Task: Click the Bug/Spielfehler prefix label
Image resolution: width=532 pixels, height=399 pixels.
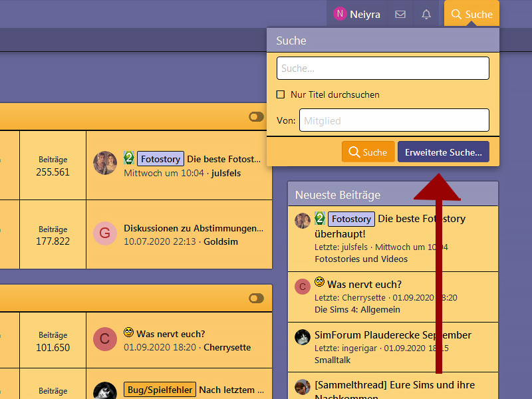Action: coord(160,390)
